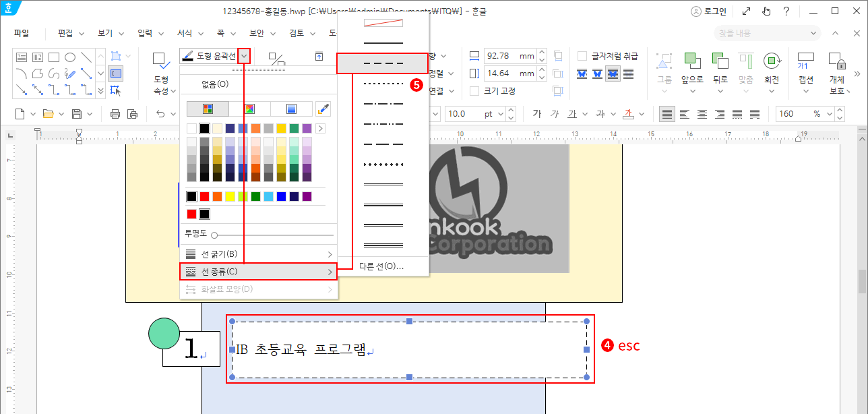This screenshot has height=414, width=868.
Task: Select the ellipse shape tool
Action: pyautogui.click(x=69, y=57)
